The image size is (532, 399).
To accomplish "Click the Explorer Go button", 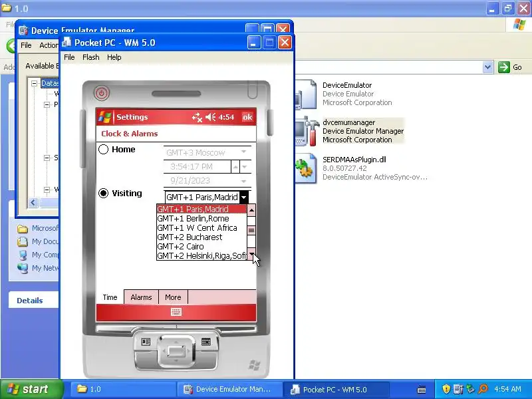I will (x=510, y=67).
